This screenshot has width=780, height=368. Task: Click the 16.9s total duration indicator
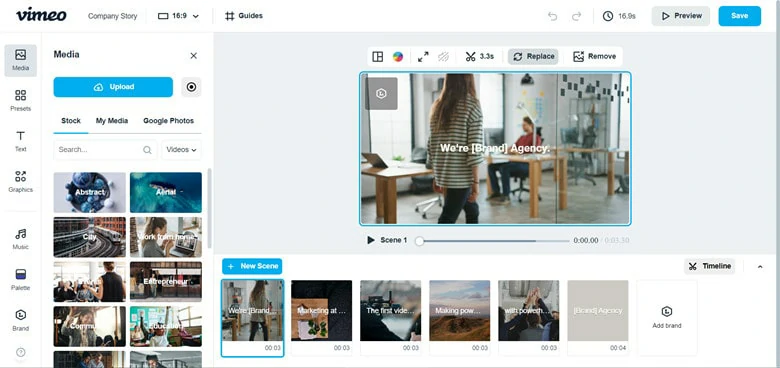(x=619, y=16)
